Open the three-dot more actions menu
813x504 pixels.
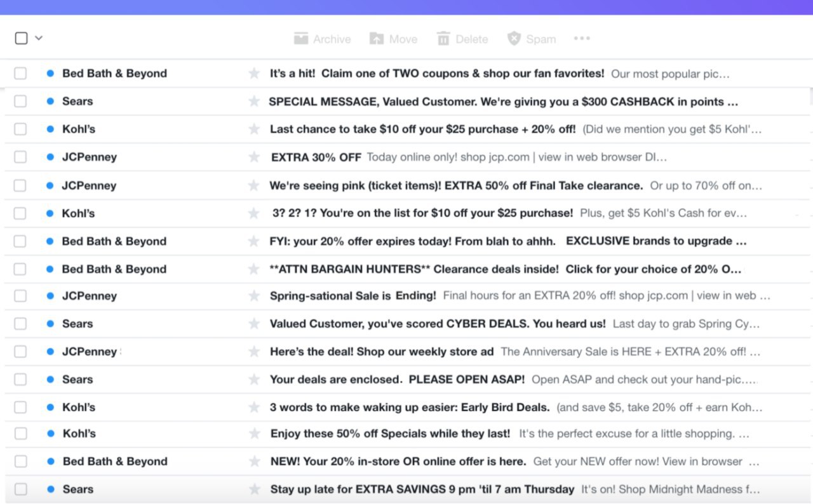point(582,39)
